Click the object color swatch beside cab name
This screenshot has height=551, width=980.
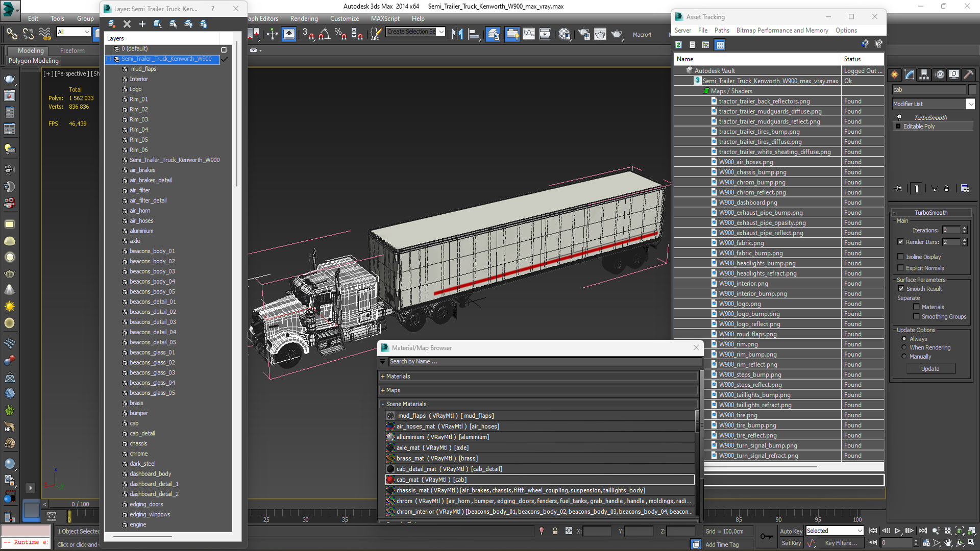(x=972, y=89)
